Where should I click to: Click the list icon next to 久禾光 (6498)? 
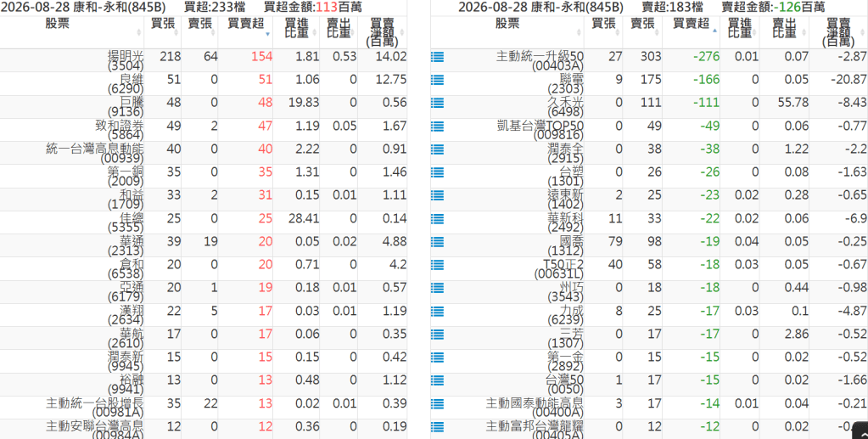437,103
